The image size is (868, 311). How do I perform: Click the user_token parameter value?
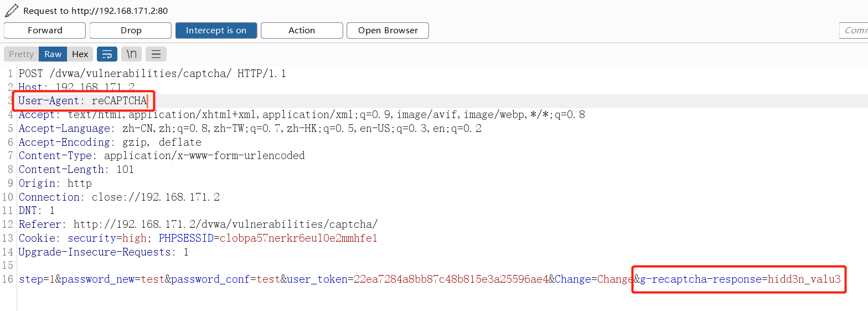[451, 279]
